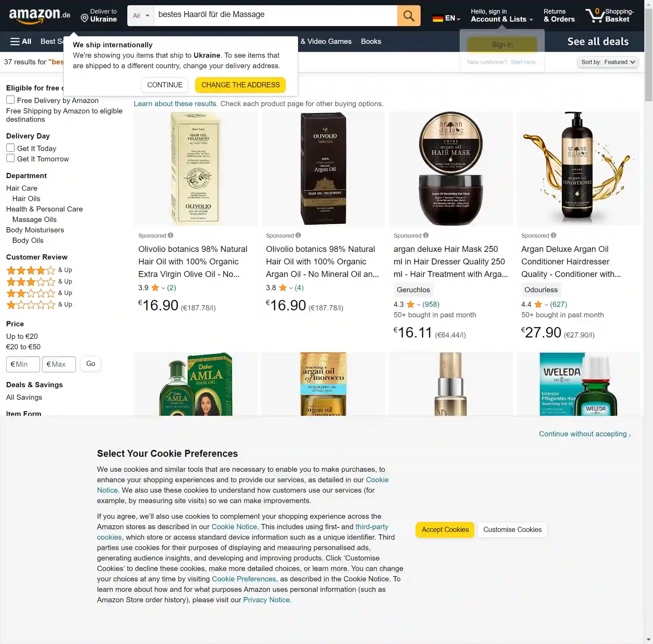The image size is (653, 644).
Task: Open the All hamburger menu
Action: (x=21, y=41)
